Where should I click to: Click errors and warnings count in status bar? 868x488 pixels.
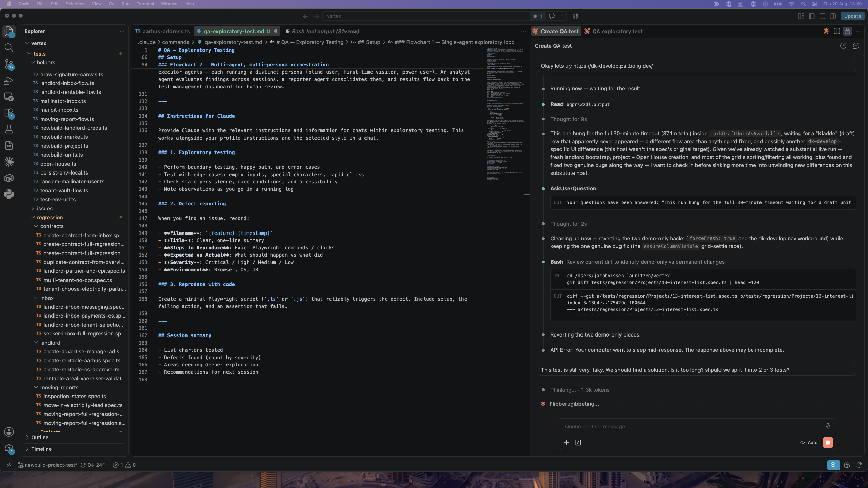124,465
